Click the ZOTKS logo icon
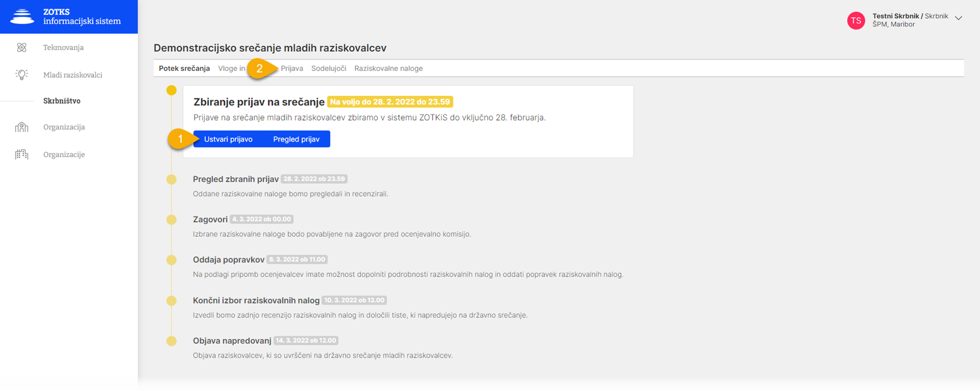 point(22,17)
